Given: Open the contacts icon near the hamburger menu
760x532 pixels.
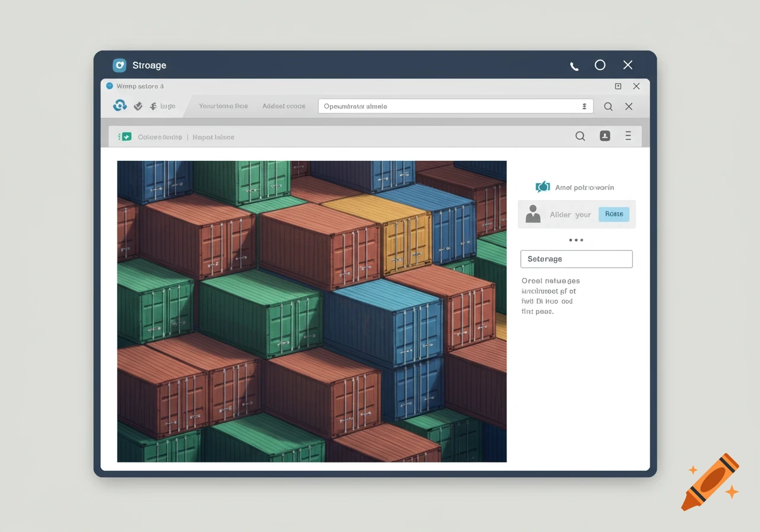Looking at the screenshot, I should tap(604, 136).
